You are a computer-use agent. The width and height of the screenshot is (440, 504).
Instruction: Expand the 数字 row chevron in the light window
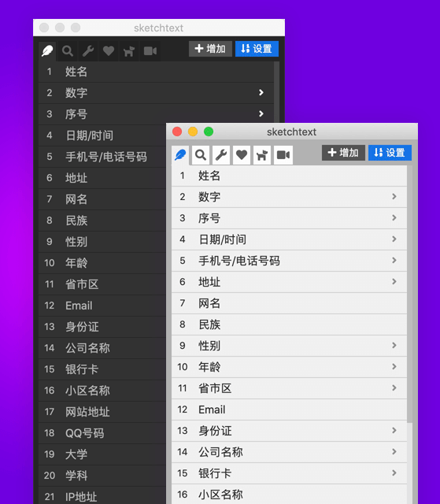[394, 196]
